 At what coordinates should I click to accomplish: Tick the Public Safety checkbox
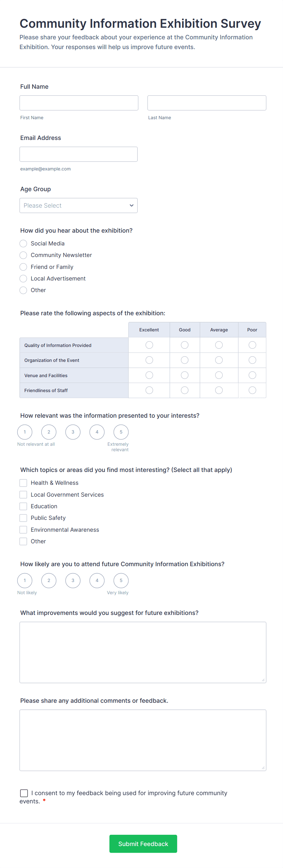(x=23, y=518)
